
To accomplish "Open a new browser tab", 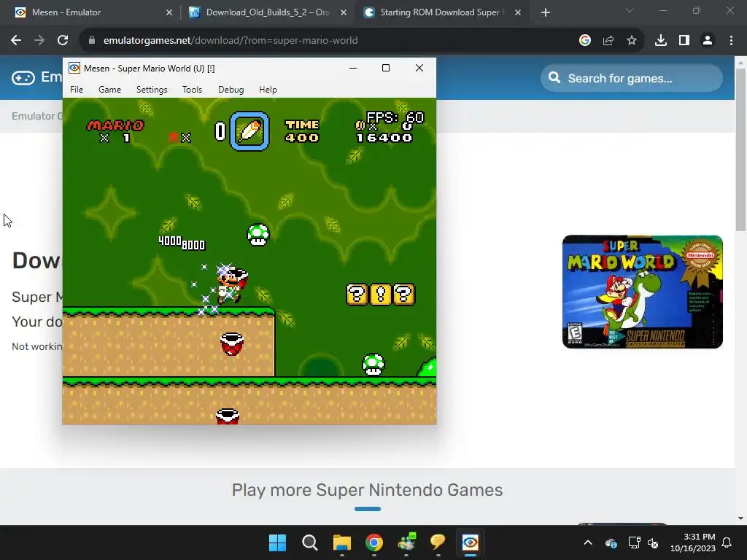I will click(546, 13).
